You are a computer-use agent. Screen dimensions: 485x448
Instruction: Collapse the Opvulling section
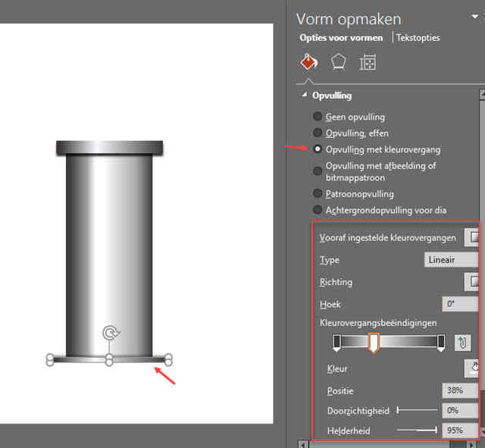pyautogui.click(x=305, y=95)
